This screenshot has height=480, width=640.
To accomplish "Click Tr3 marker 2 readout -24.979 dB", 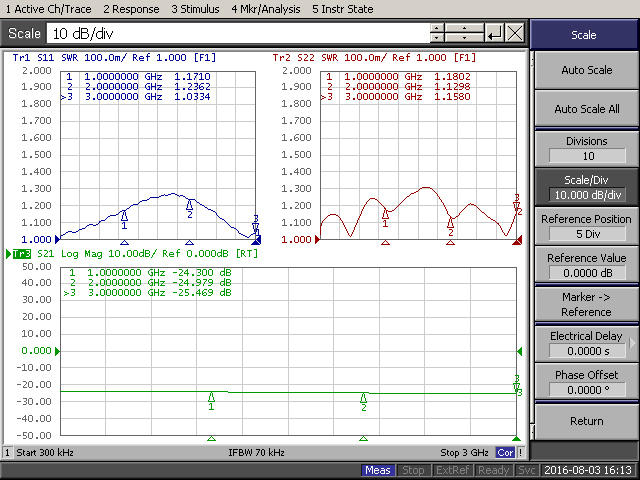I will pos(202,282).
